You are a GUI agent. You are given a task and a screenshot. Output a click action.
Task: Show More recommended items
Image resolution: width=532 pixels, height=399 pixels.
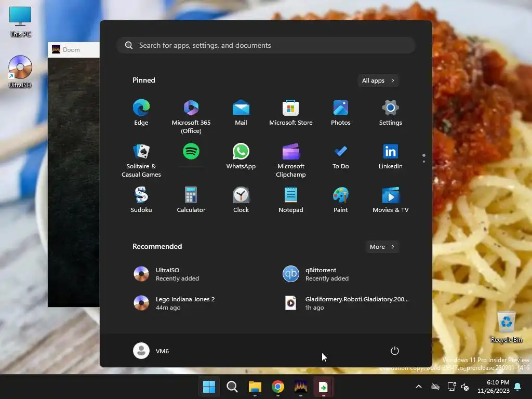382,247
